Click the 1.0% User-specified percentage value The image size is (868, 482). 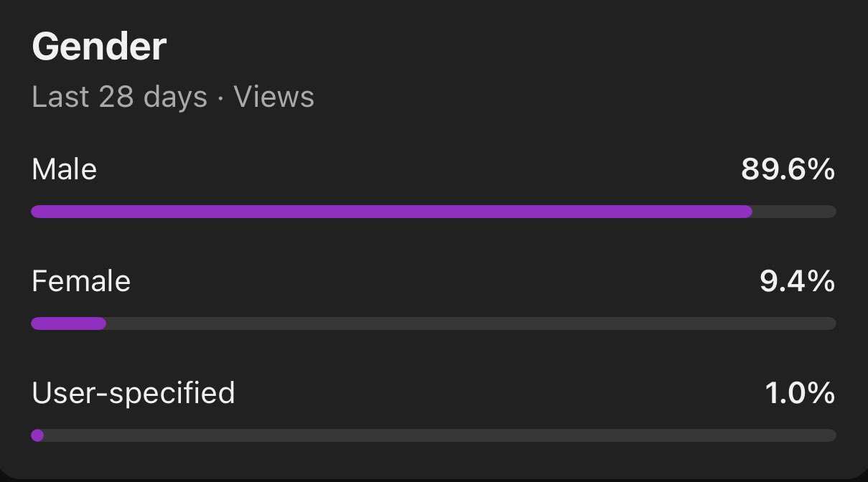(800, 393)
